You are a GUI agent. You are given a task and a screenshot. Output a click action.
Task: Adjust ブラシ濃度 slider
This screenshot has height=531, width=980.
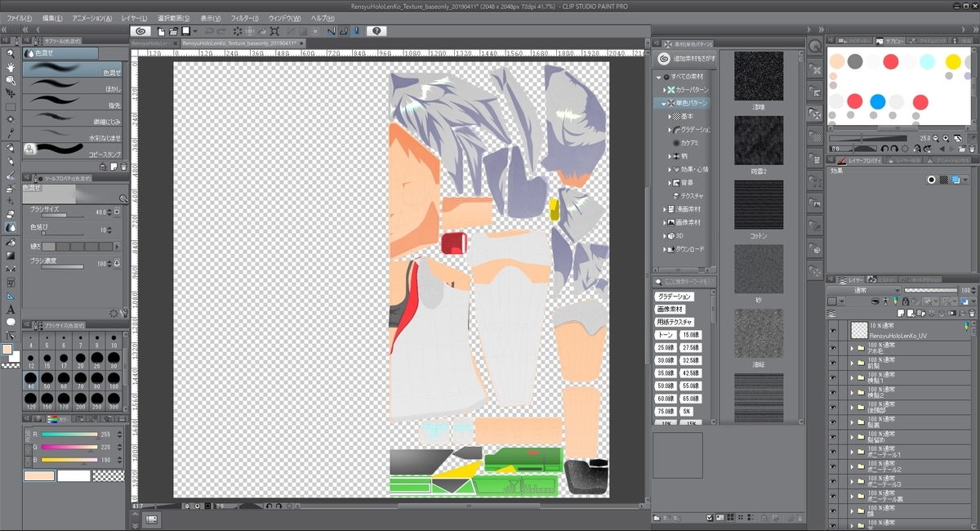pos(62,266)
